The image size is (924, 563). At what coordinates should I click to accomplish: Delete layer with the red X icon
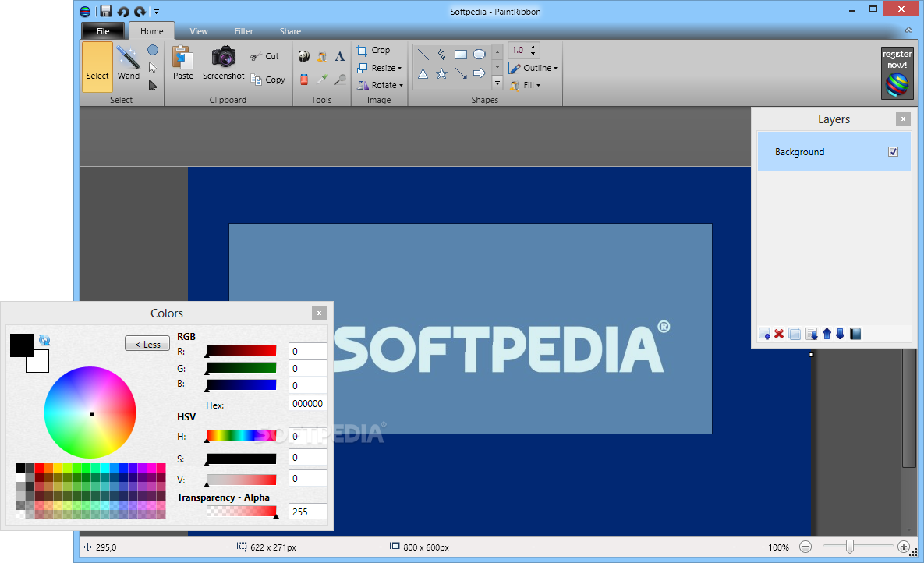tap(779, 334)
